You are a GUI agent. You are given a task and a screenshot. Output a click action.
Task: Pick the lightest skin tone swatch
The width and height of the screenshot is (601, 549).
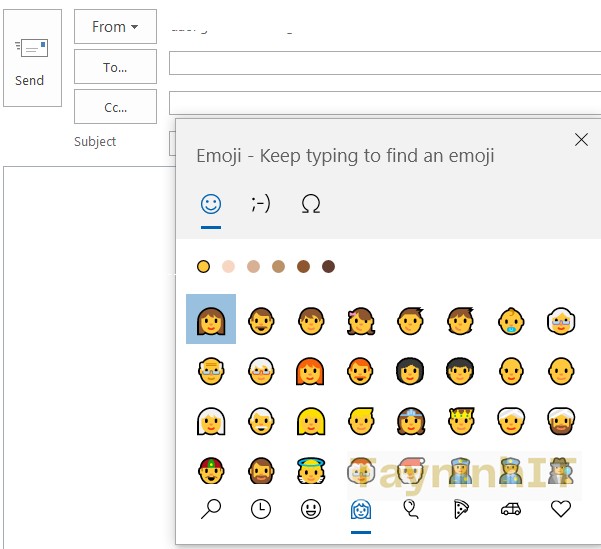(228, 266)
